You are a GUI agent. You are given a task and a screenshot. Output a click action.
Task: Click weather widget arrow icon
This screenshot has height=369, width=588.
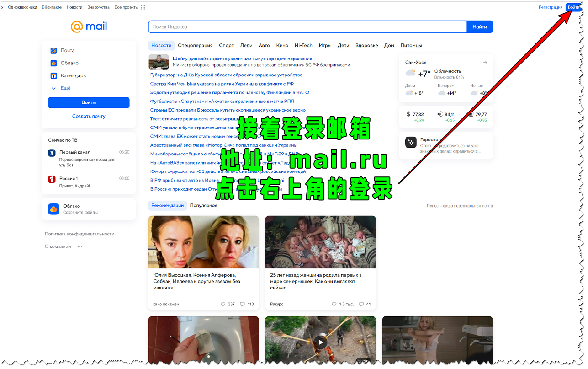click(x=485, y=63)
